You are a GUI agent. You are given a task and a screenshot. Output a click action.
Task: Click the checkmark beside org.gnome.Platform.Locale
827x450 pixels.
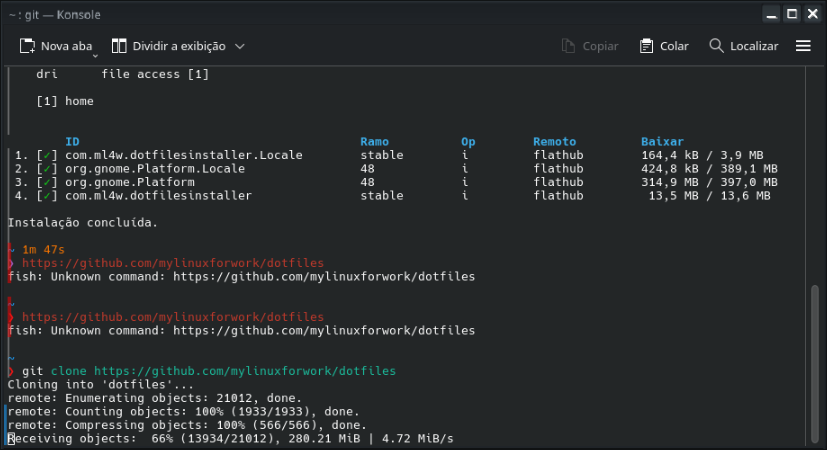(46, 169)
